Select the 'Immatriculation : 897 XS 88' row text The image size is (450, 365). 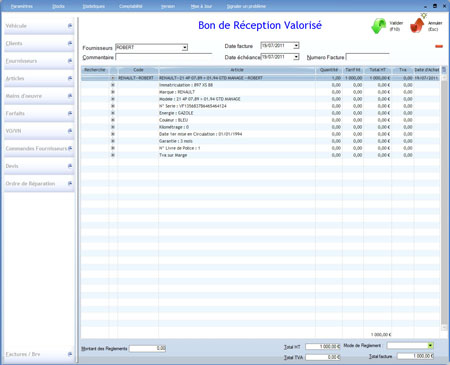coord(186,85)
